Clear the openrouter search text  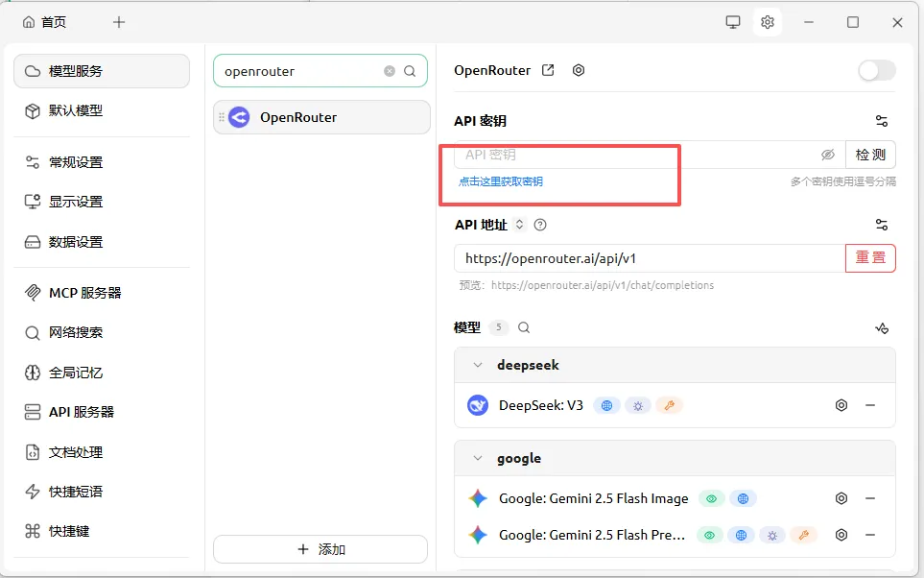point(390,71)
